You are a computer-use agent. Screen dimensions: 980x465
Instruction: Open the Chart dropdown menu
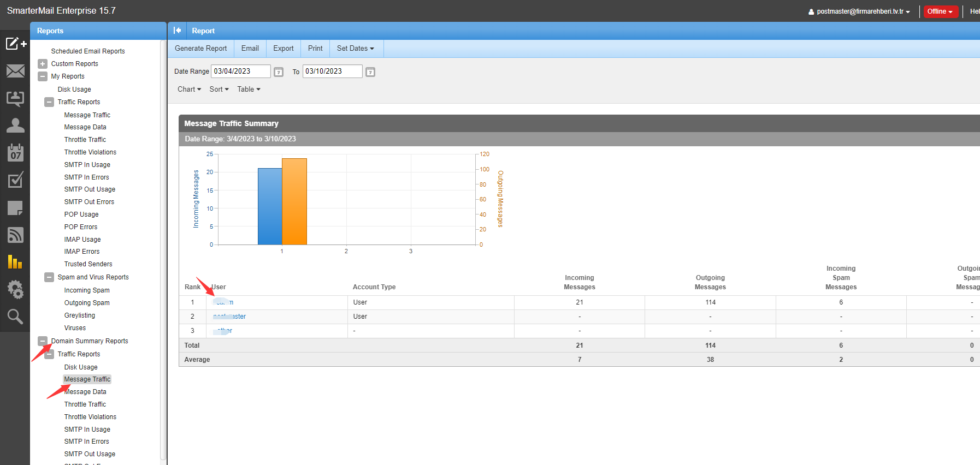click(189, 90)
